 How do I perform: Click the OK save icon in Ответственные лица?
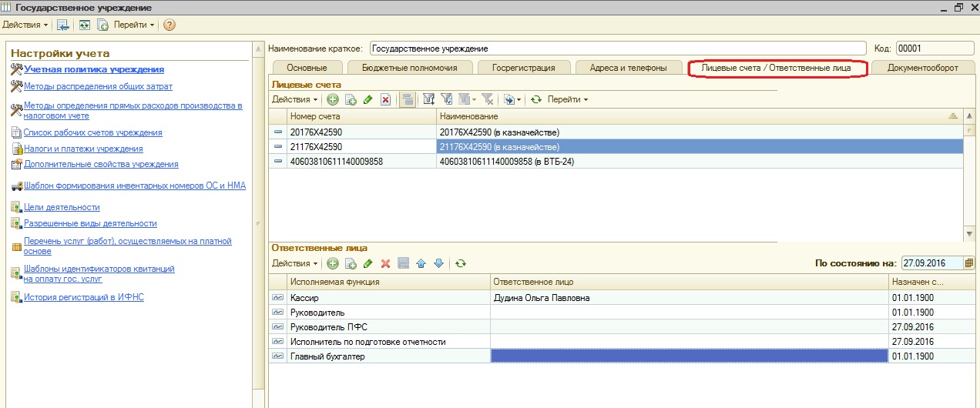[x=404, y=263]
